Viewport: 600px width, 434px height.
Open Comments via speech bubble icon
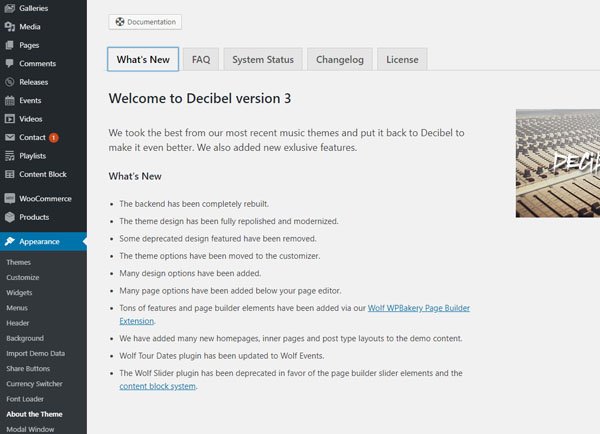click(x=10, y=63)
